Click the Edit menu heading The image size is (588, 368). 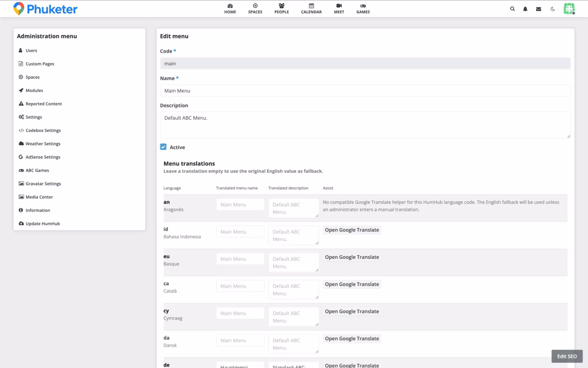[x=174, y=36]
